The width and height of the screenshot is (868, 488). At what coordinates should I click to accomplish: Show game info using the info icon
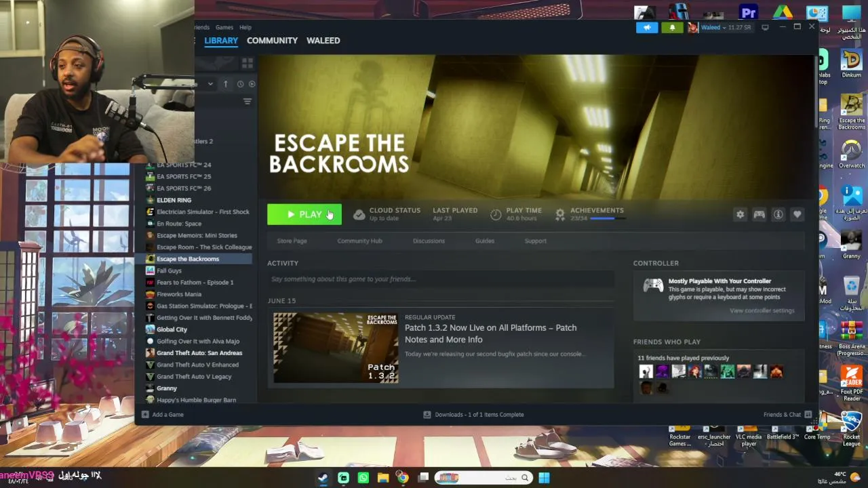778,214
